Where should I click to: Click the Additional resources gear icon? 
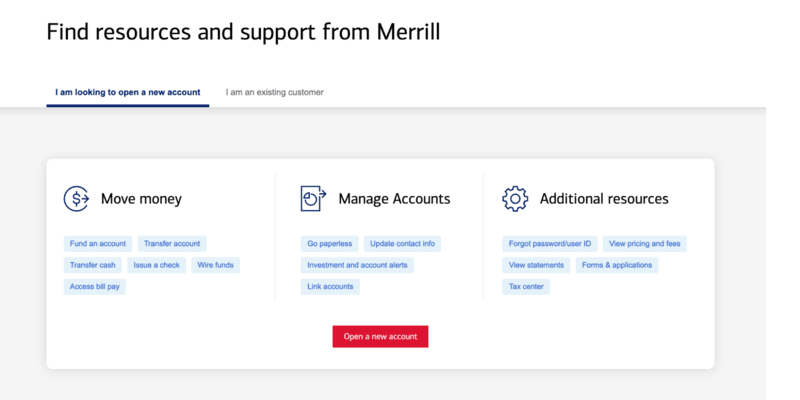[515, 198]
